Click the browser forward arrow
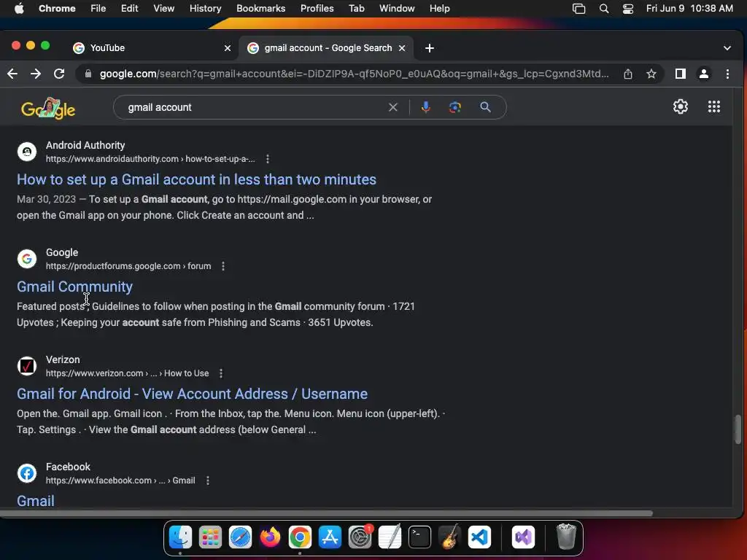Viewport: 747px width, 560px height. (x=36, y=74)
